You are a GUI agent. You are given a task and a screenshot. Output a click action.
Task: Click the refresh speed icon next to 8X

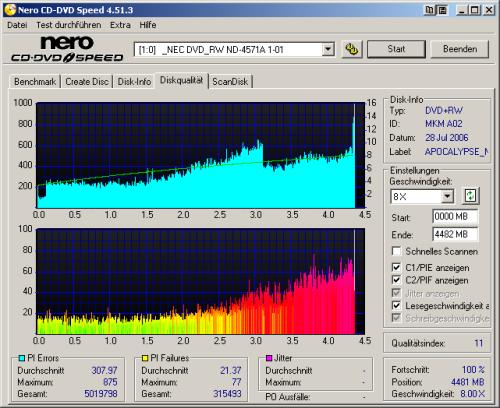[470, 196]
